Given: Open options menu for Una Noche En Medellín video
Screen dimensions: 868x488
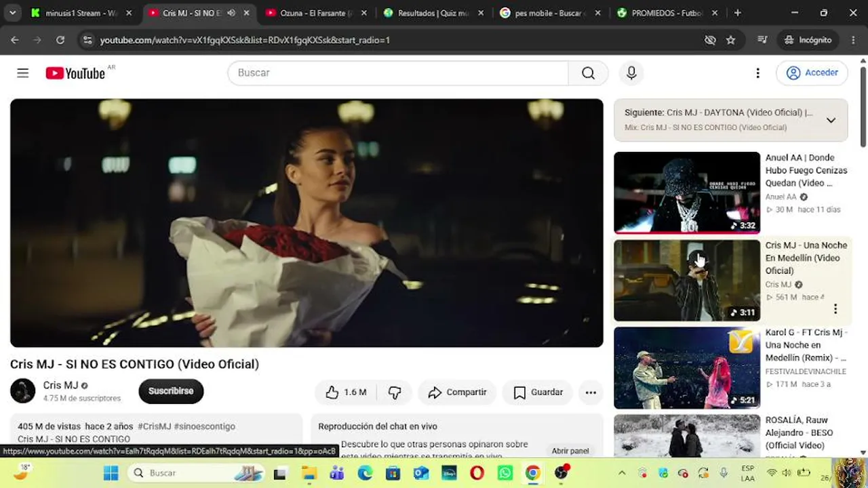Looking at the screenshot, I should click(835, 309).
